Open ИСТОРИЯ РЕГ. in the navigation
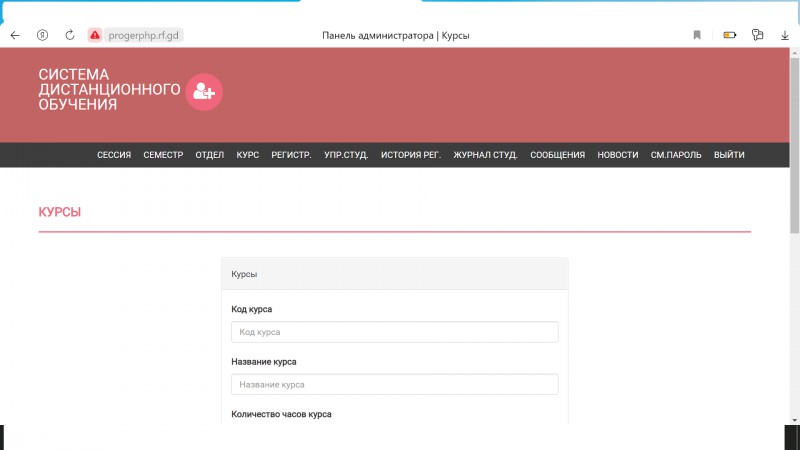This screenshot has width=800, height=450. (x=411, y=155)
